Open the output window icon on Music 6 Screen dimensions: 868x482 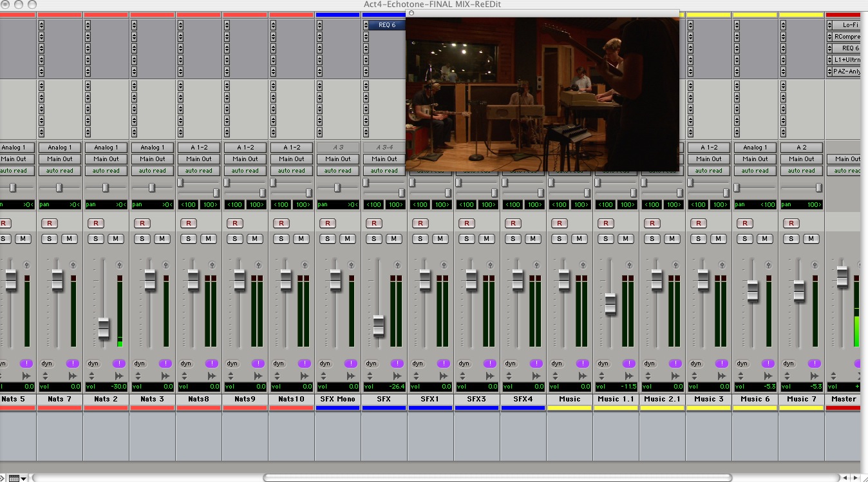[x=768, y=265]
